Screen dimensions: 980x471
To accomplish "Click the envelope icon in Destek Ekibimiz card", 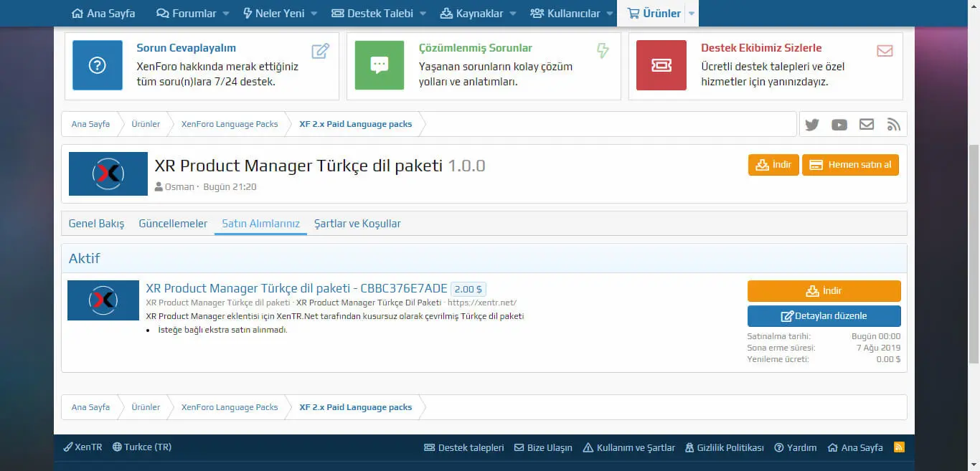I will [885, 51].
